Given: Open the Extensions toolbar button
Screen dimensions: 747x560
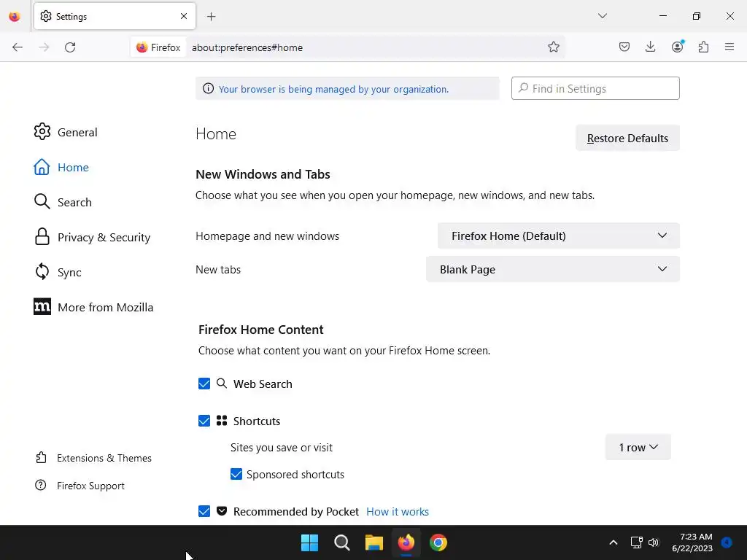Looking at the screenshot, I should [704, 47].
